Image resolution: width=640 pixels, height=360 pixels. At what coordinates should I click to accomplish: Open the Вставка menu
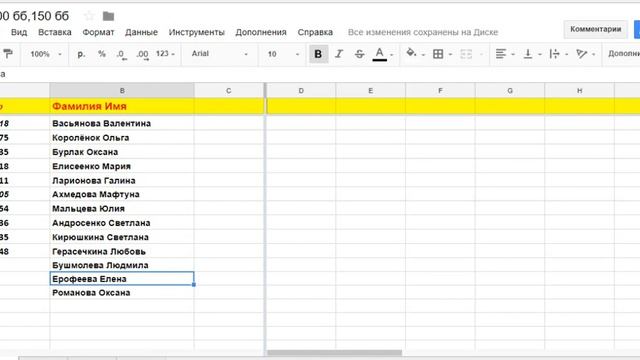point(55,32)
